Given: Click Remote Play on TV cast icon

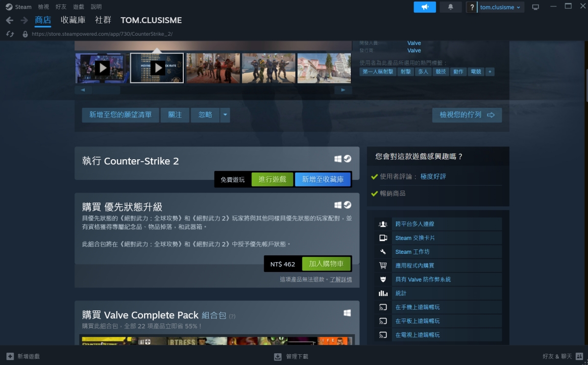Looking at the screenshot, I should [383, 335].
